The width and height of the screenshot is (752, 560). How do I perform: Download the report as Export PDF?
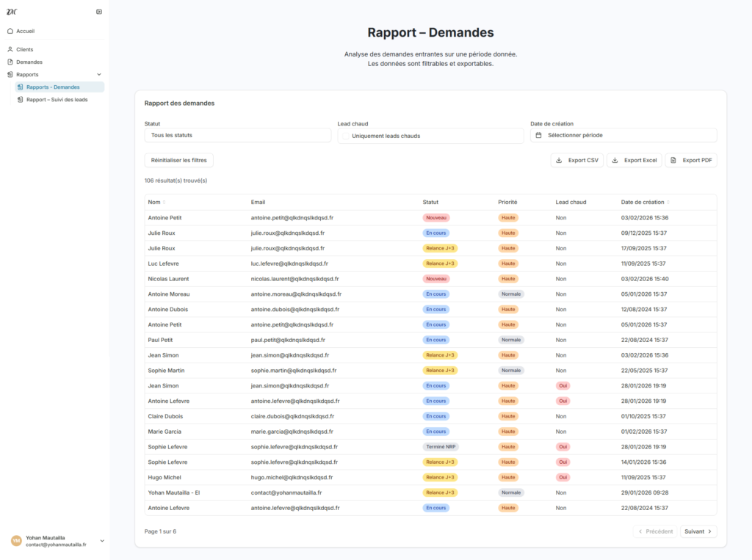click(690, 160)
